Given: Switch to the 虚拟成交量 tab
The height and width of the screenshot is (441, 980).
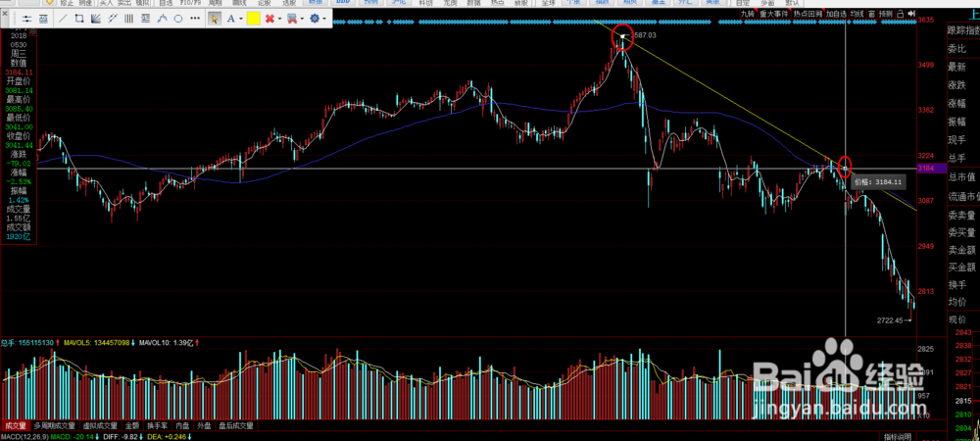Looking at the screenshot, I should [100, 426].
